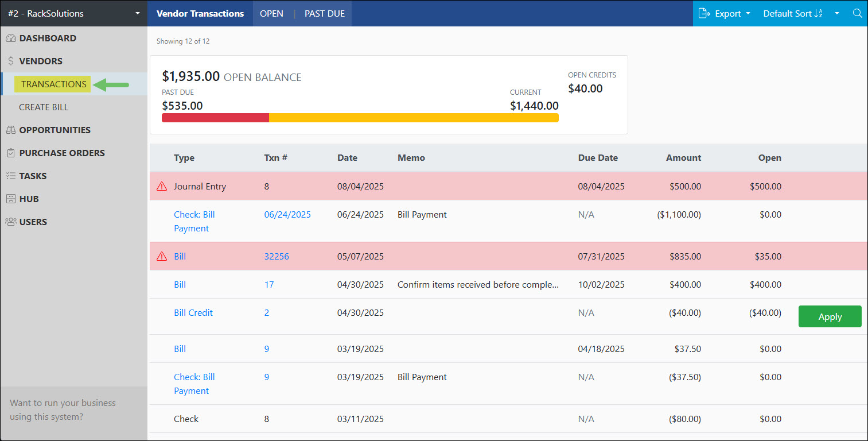Expand the Default Sort dropdown

pos(836,13)
